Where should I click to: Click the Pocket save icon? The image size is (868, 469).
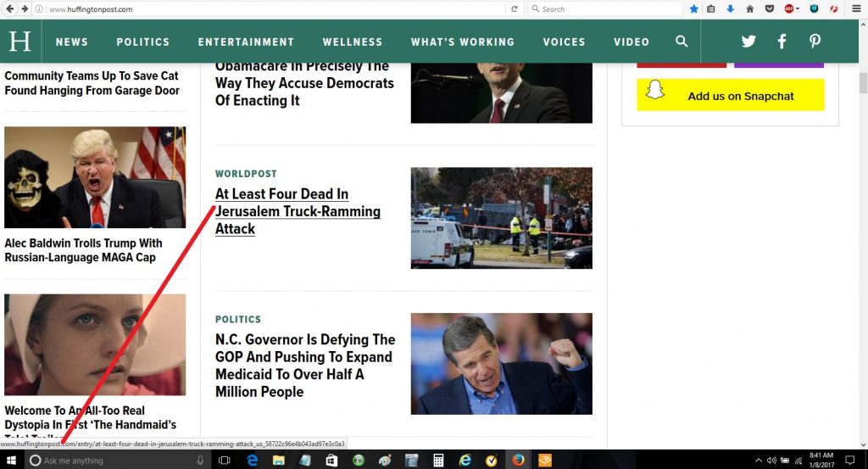[770, 8]
